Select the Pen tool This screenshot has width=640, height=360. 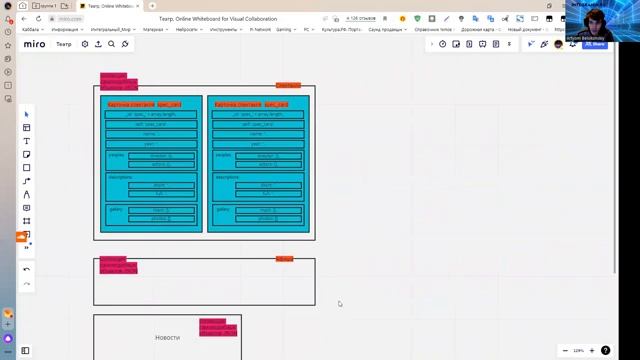(27, 195)
